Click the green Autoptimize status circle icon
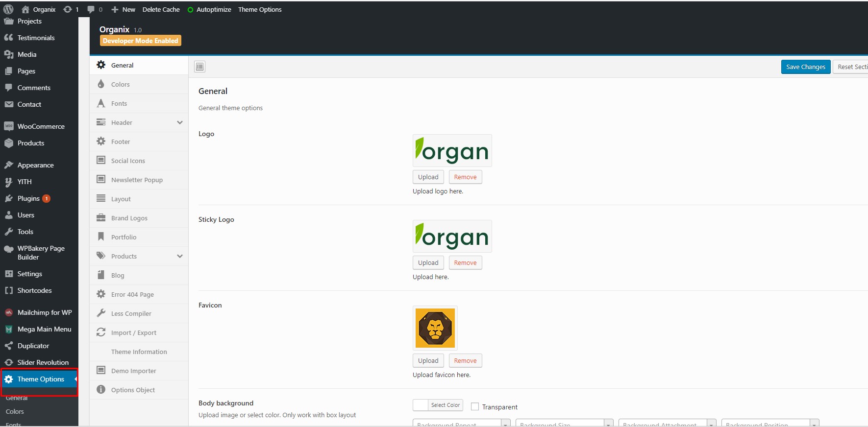Image resolution: width=868 pixels, height=427 pixels. coord(190,10)
